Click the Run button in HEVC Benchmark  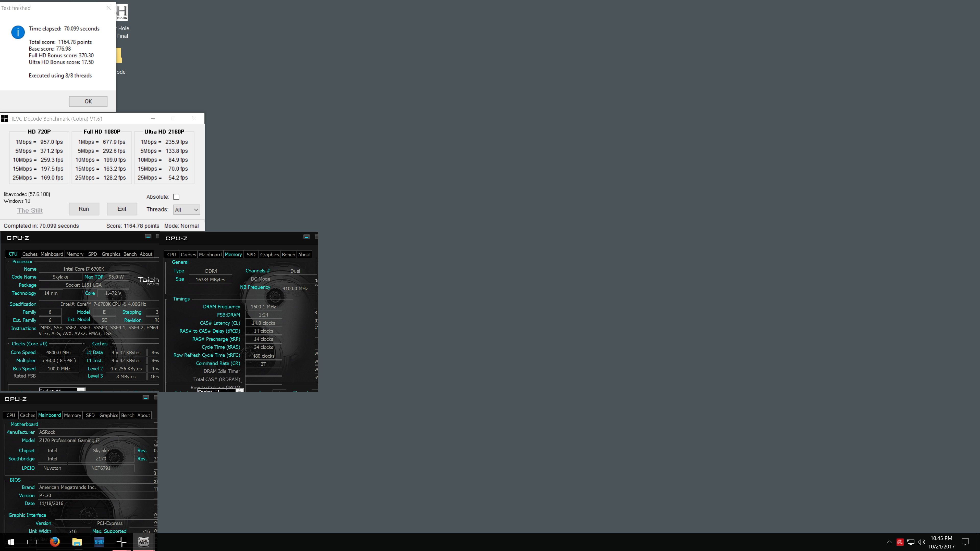coord(84,209)
